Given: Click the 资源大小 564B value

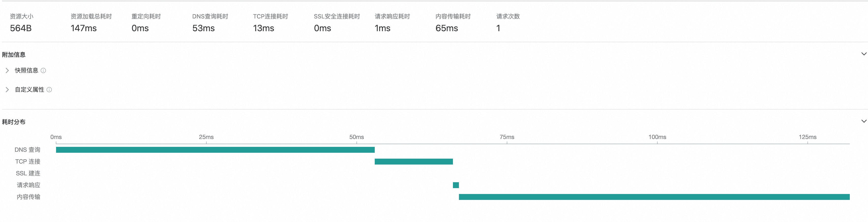Looking at the screenshot, I should (x=21, y=28).
